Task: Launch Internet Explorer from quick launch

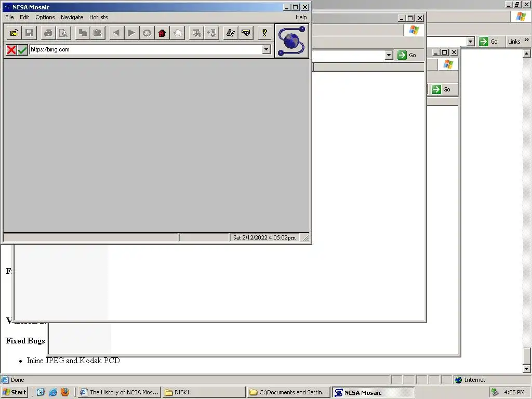Action: [x=53, y=392]
